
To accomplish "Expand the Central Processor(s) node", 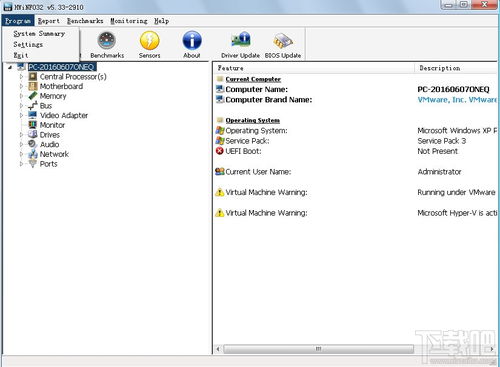I will [x=21, y=77].
